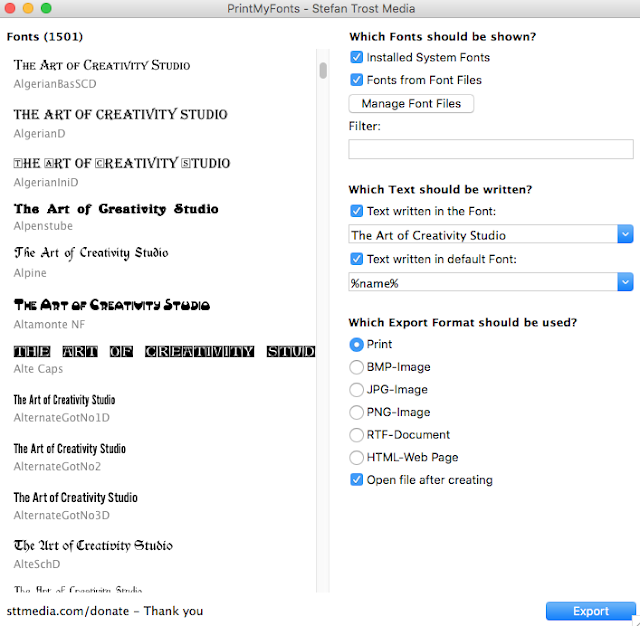Pick PNG-Image as export format
Image resolution: width=640 pixels, height=626 pixels.
[356, 412]
